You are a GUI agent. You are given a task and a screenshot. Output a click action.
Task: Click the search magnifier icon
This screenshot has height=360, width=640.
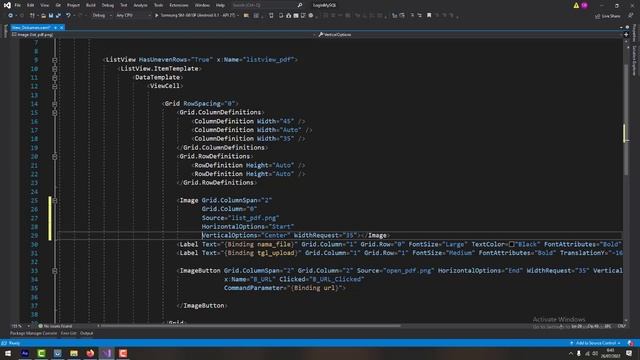pyautogui.click(x=300, y=5)
